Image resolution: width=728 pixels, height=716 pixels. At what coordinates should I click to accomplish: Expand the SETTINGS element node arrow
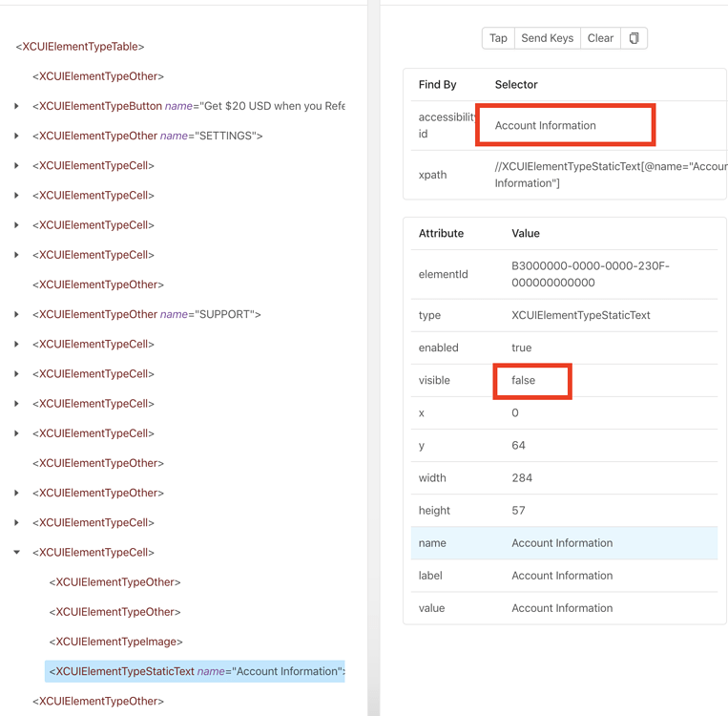(x=17, y=136)
